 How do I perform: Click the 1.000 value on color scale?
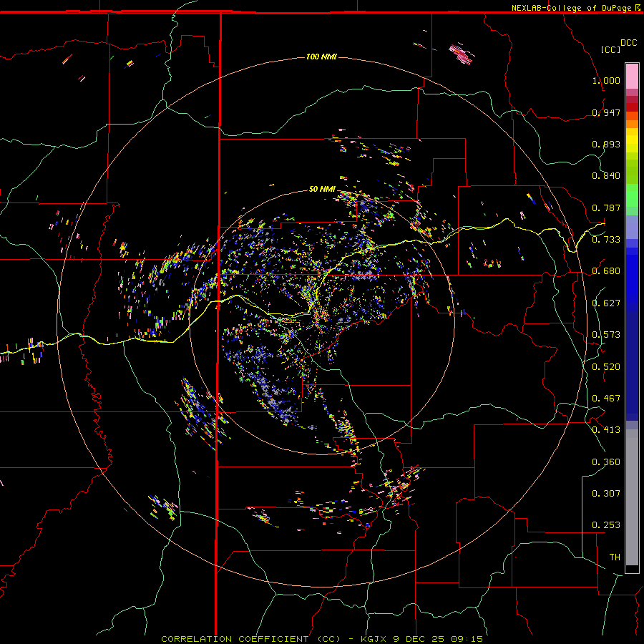(606, 80)
